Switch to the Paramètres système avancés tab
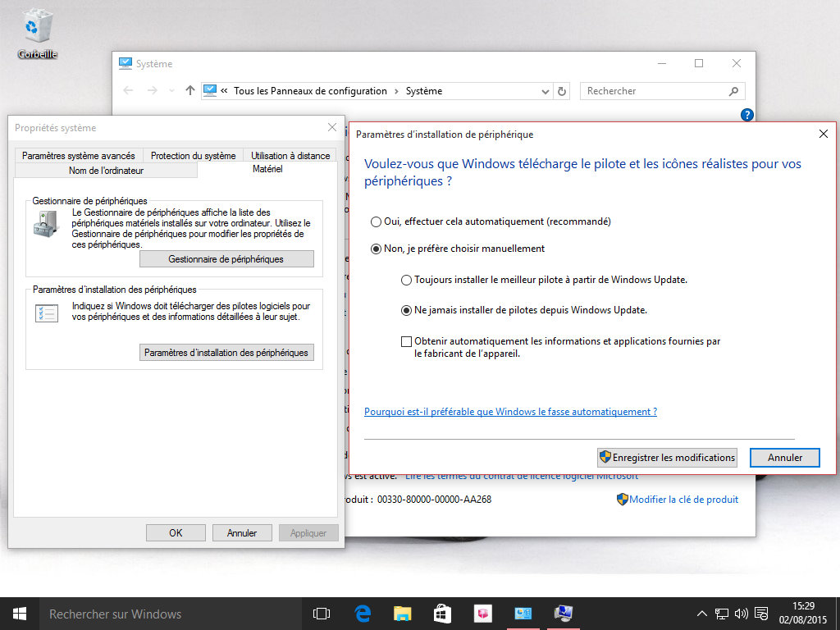 pyautogui.click(x=79, y=155)
